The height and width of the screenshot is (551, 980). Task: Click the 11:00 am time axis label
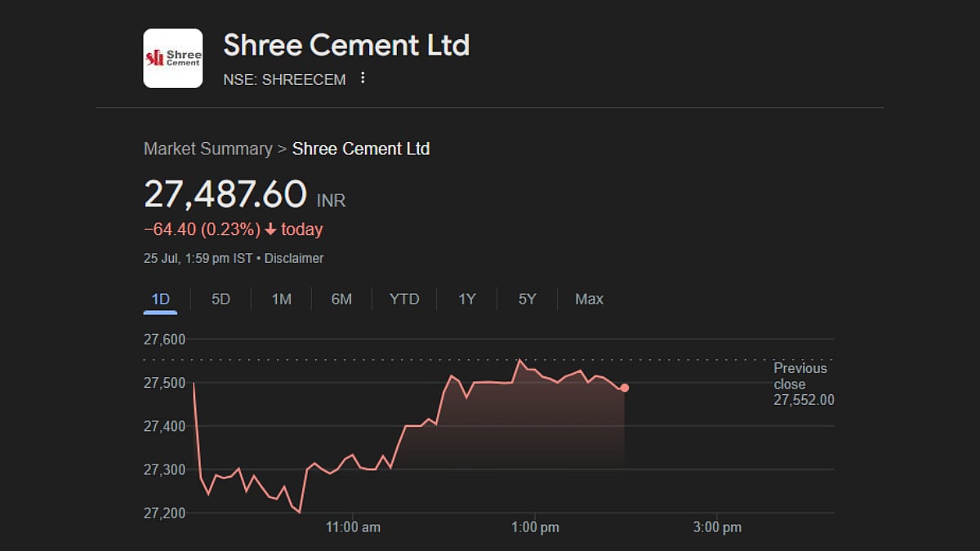(x=353, y=527)
